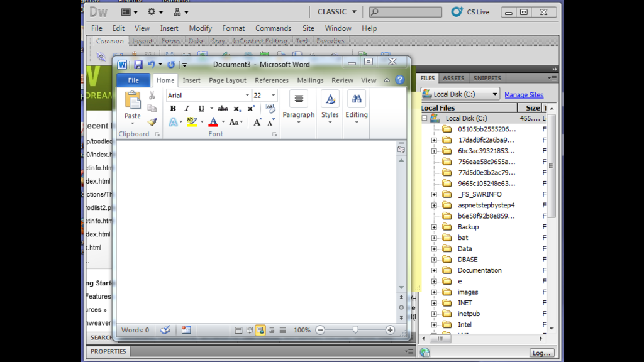Click the Cut scissors icon
Image resolution: width=644 pixels, height=362 pixels.
tap(152, 96)
